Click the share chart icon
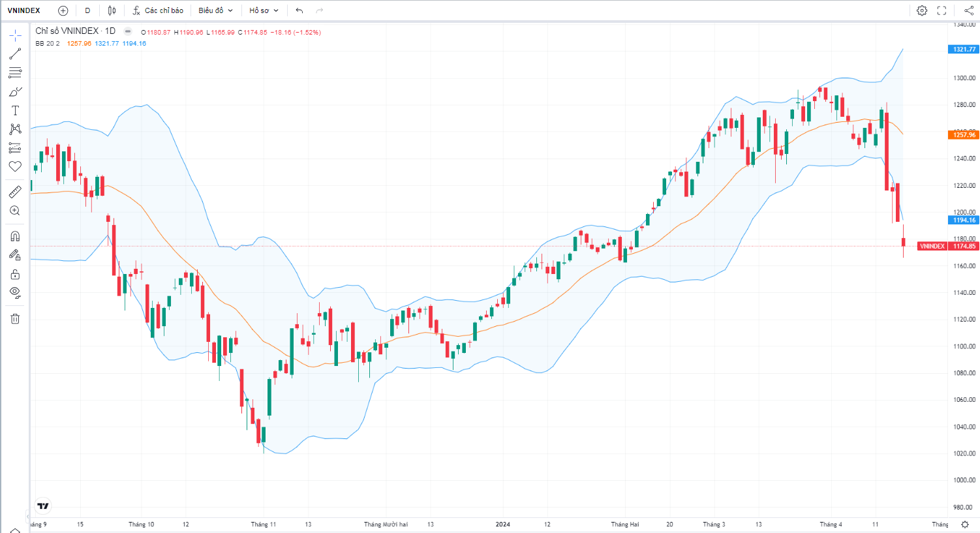Screen dimensions: 980x533 (x=969, y=10)
